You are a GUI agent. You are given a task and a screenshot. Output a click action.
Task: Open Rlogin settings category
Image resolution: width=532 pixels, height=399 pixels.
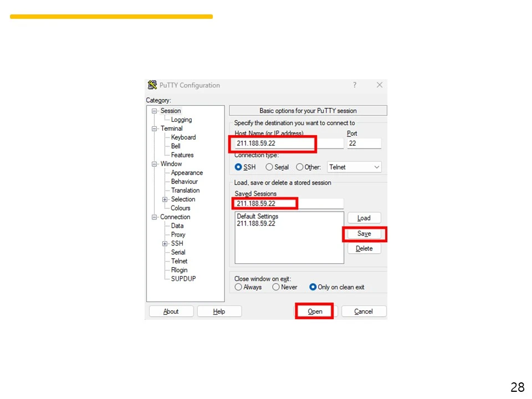pyautogui.click(x=179, y=270)
